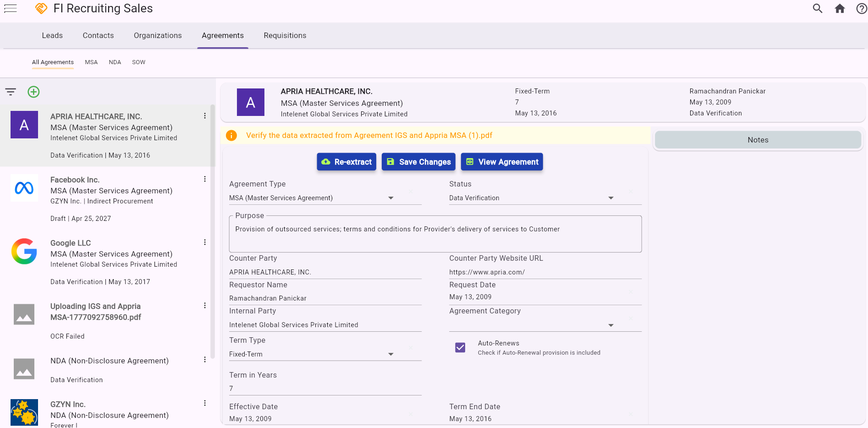
Task: Toggle the Auto-Renews checkbox
Action: click(460, 347)
